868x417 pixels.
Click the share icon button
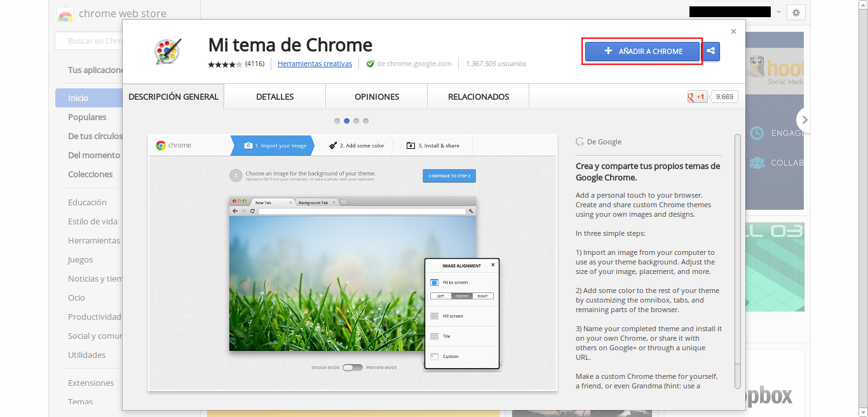tap(711, 51)
